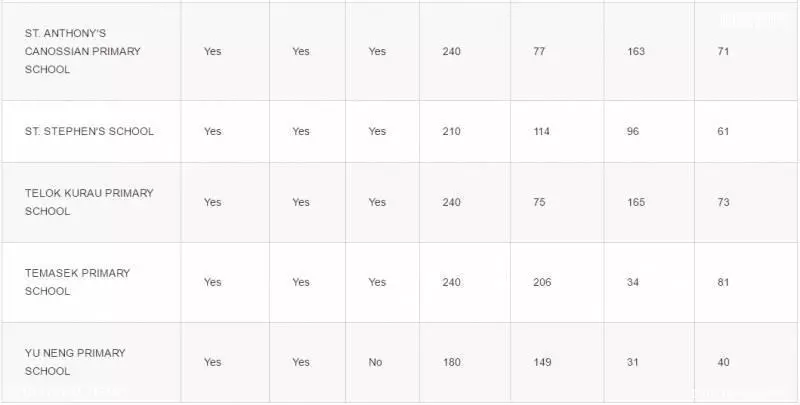Click St. Anthony's Canossian Primary School name
800x405 pixels.
[x=83, y=51]
